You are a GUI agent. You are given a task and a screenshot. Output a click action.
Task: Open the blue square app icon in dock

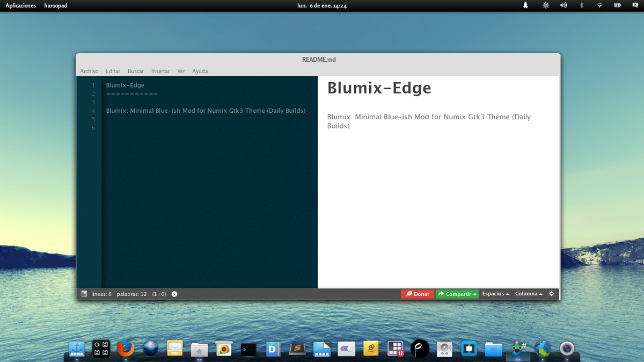[469, 349]
